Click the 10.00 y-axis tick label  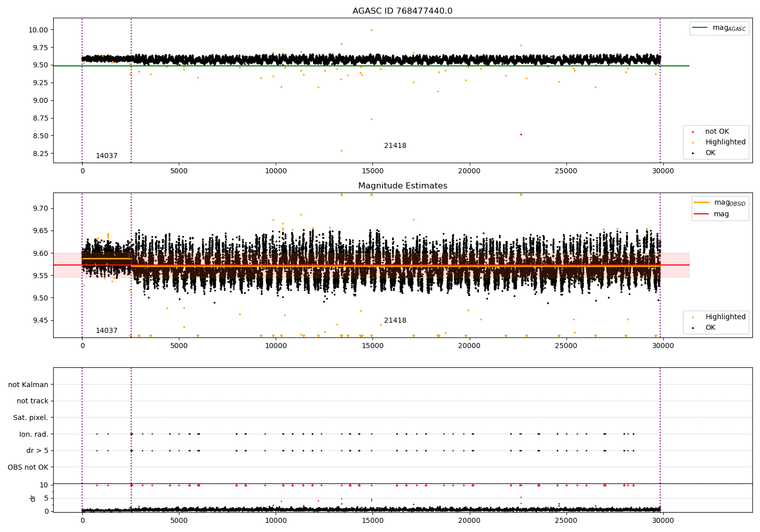coord(38,30)
